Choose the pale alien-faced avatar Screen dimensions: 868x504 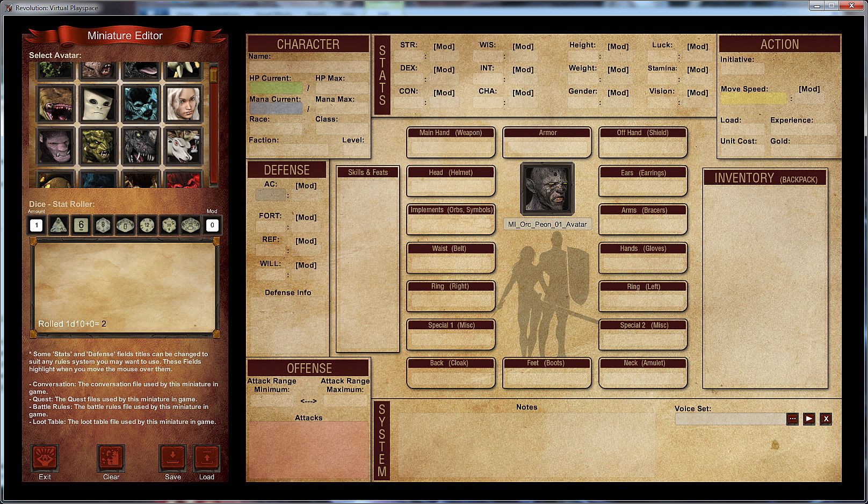click(x=98, y=104)
